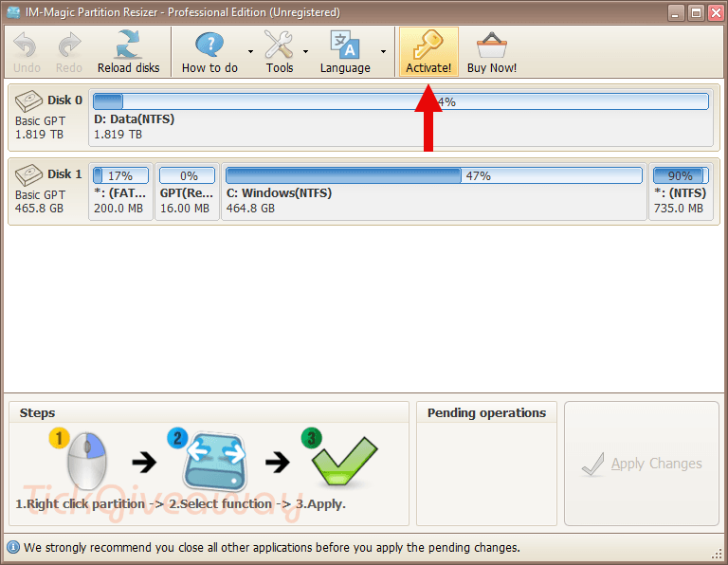Screen dimensions: 728x565
Task: Click the 0% usage bar
Action: click(x=187, y=176)
